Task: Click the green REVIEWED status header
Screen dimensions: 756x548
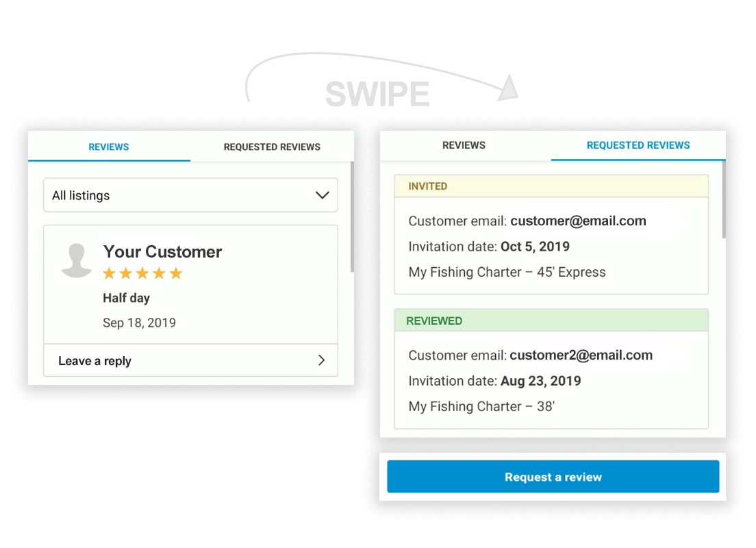Action: tap(551, 321)
